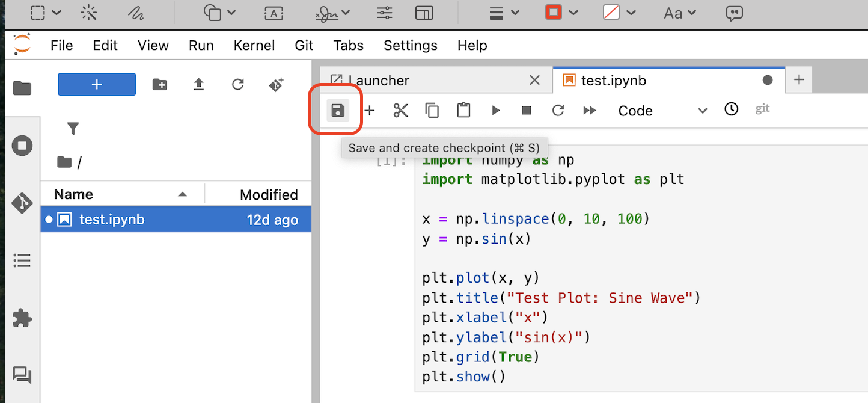868x403 pixels.
Task: Click the clock icon in notebook toolbar
Action: click(x=731, y=109)
